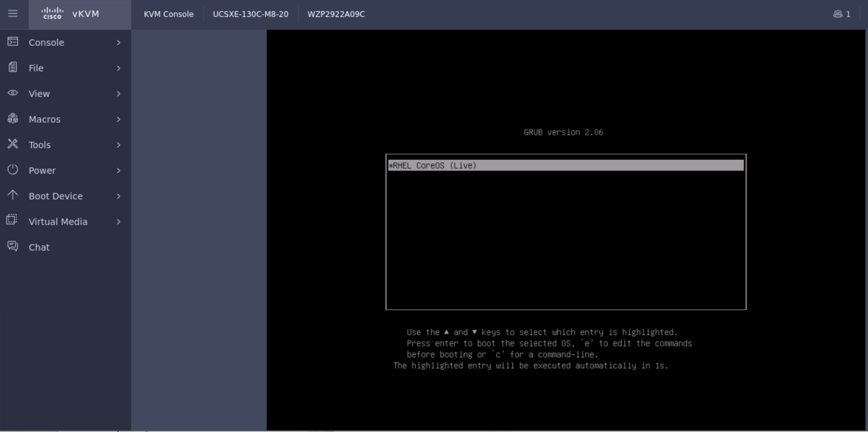
Task: Open the File menu item
Action: (x=65, y=68)
